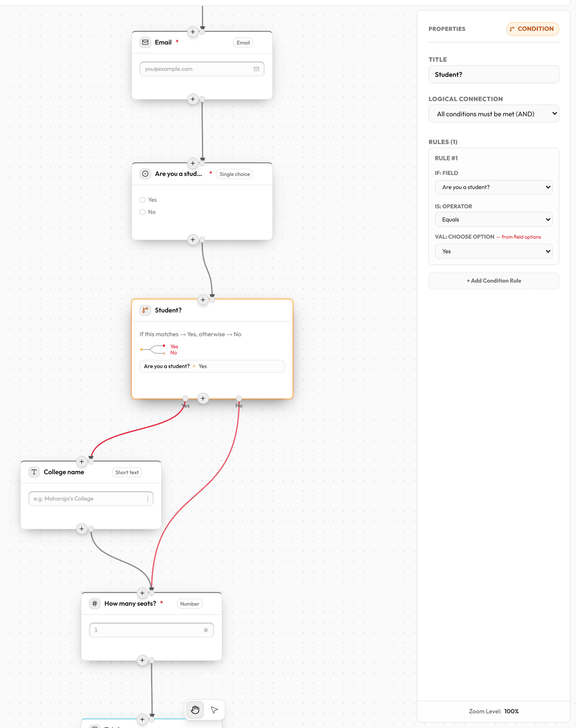This screenshot has width=576, height=728.
Task: Open the Logical Connection dropdown
Action: pos(494,114)
